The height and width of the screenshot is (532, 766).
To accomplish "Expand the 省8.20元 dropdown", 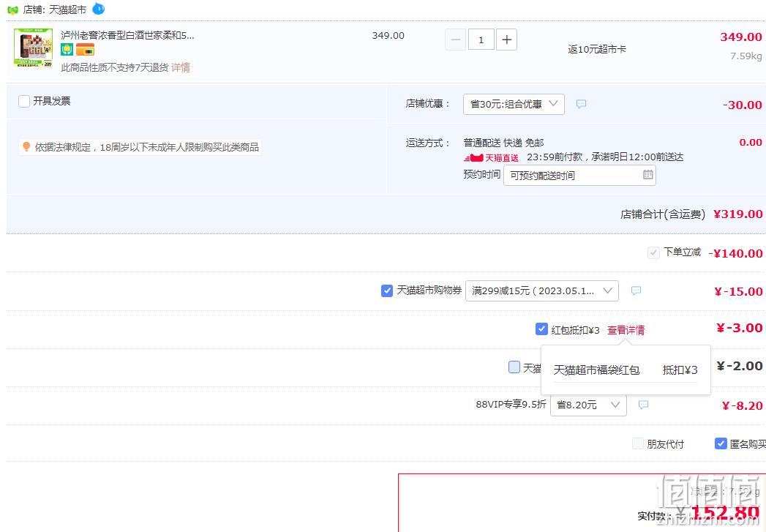I will click(x=588, y=405).
